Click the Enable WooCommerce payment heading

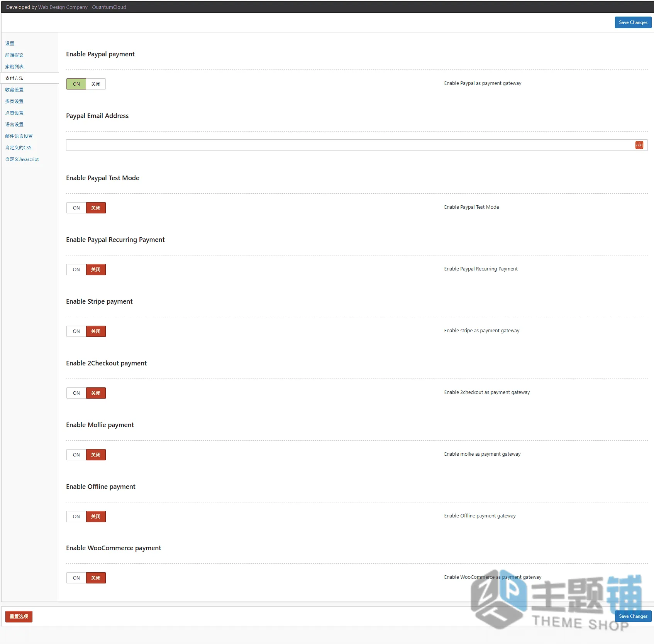coord(114,548)
